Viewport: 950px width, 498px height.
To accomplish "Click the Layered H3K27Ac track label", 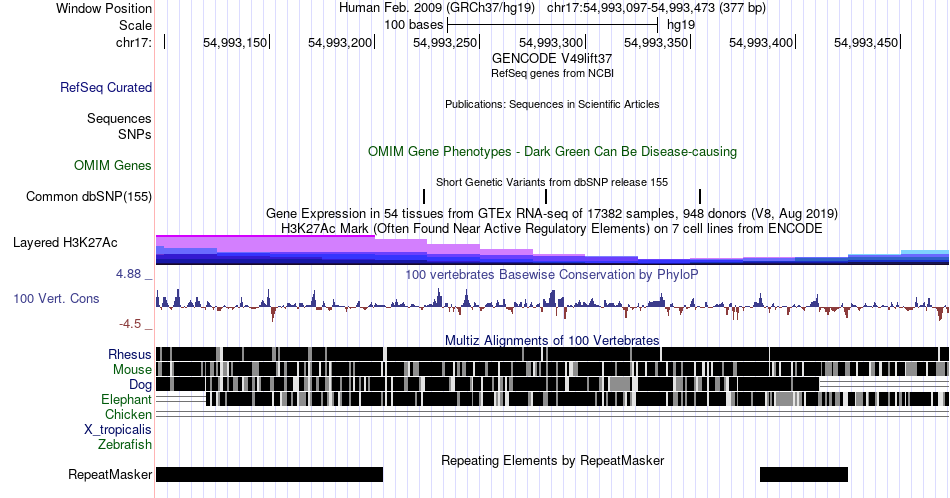I will tap(65, 242).
